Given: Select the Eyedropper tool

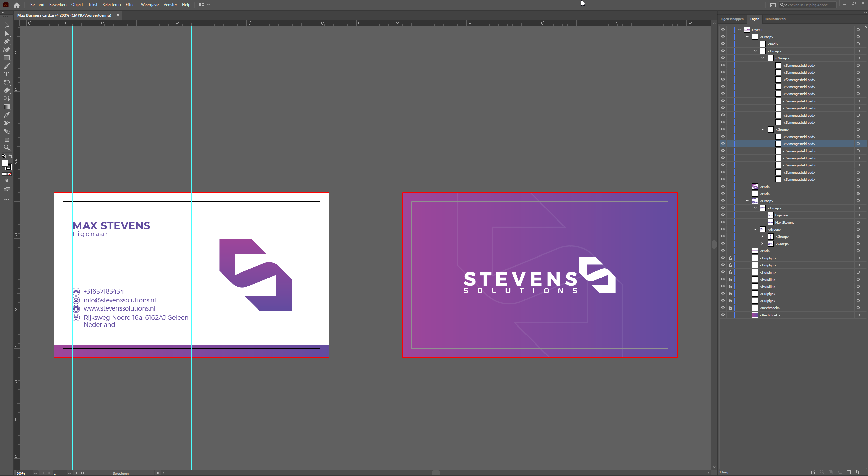Looking at the screenshot, I should (x=7, y=115).
